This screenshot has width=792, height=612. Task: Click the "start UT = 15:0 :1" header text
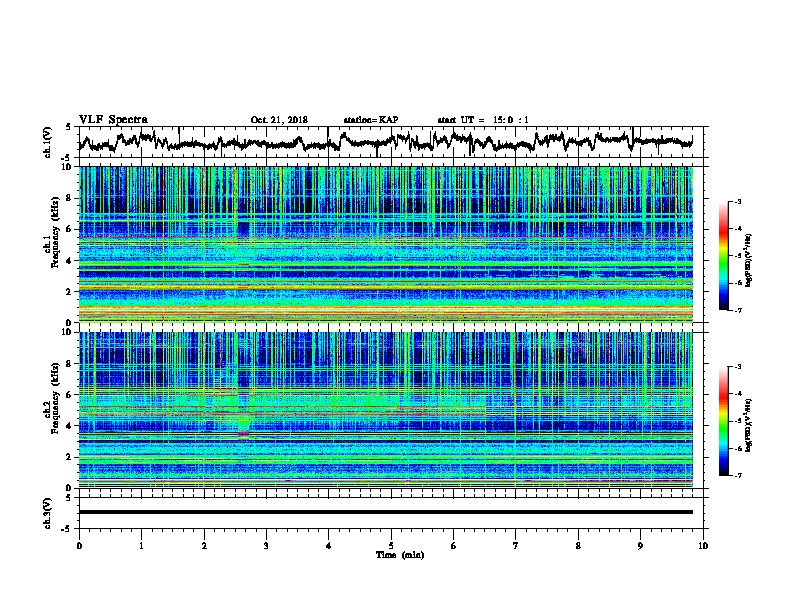483,120
